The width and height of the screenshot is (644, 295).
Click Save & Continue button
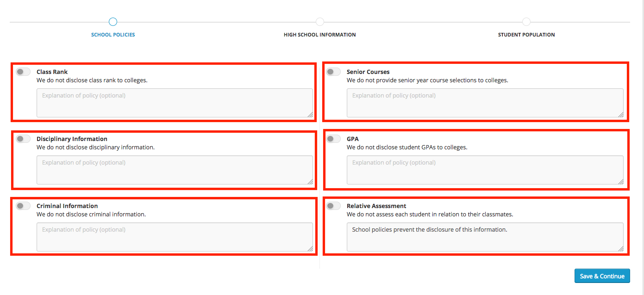(602, 276)
